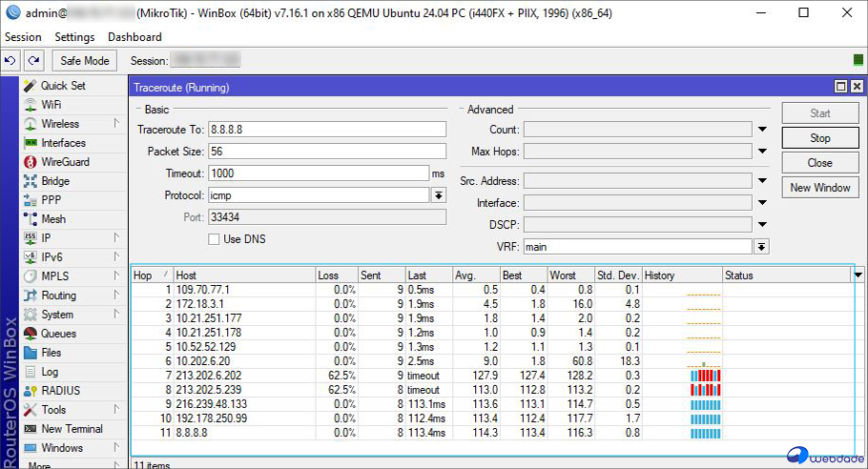
Task: Expand the Max Hops field arrow
Action: pos(762,152)
